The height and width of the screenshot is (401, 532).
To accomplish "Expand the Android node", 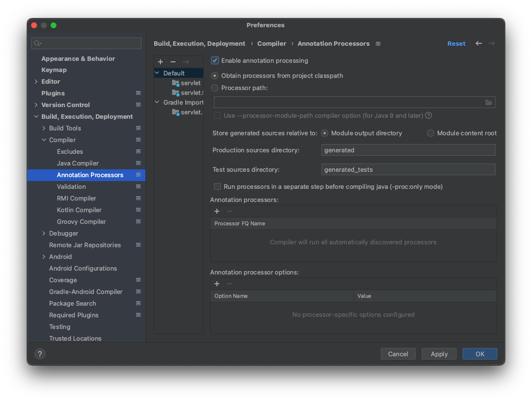I will (44, 256).
